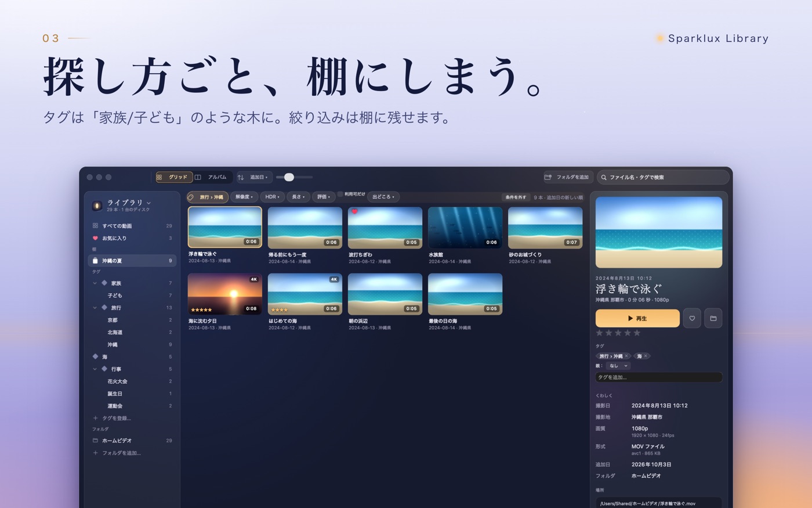Click the app logo icon beside ライブラリ
The width and height of the screenshot is (812, 508).
97,206
